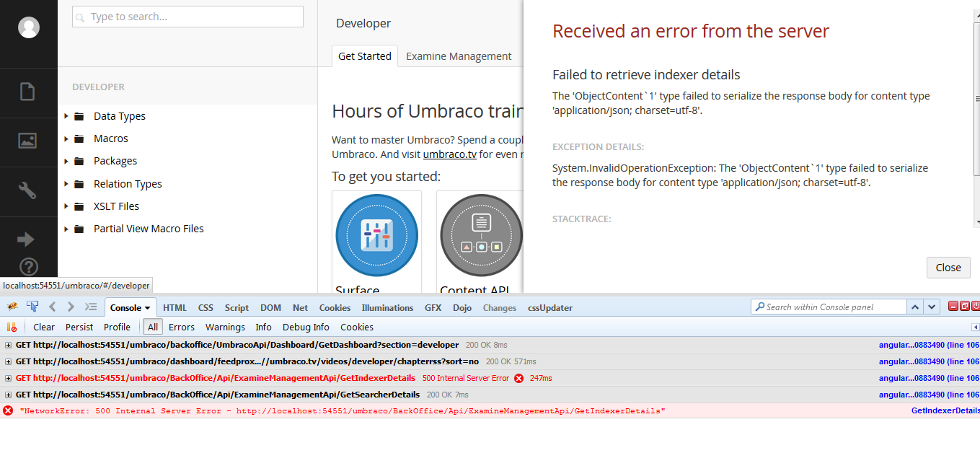The width and height of the screenshot is (980, 453).
Task: Expand the Packages tree node
Action: click(66, 161)
